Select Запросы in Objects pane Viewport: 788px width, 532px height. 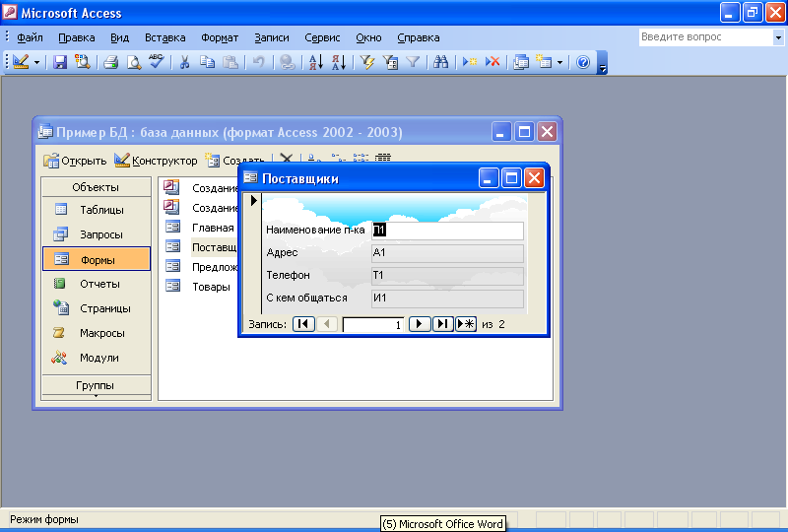96,234
